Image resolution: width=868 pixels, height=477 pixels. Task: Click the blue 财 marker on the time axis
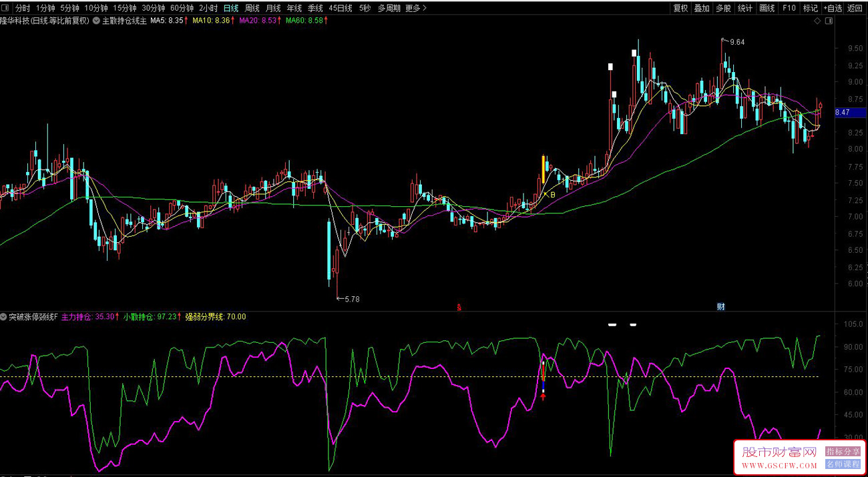pos(721,307)
